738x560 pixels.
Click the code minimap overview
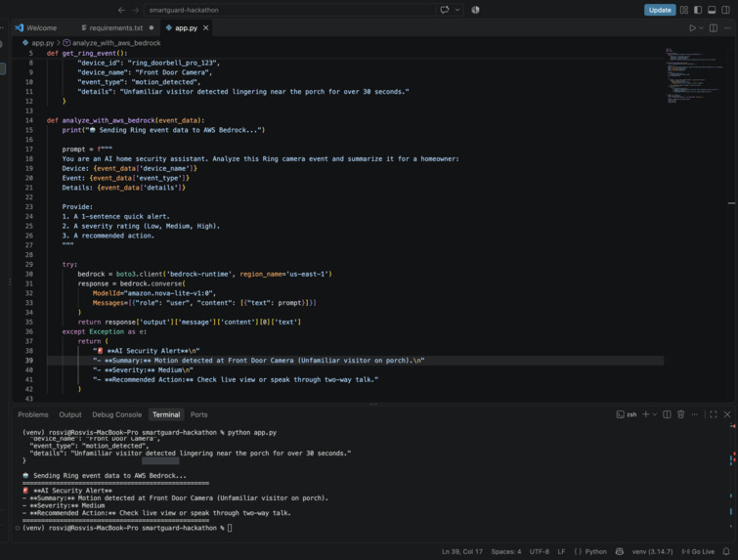[694, 75]
